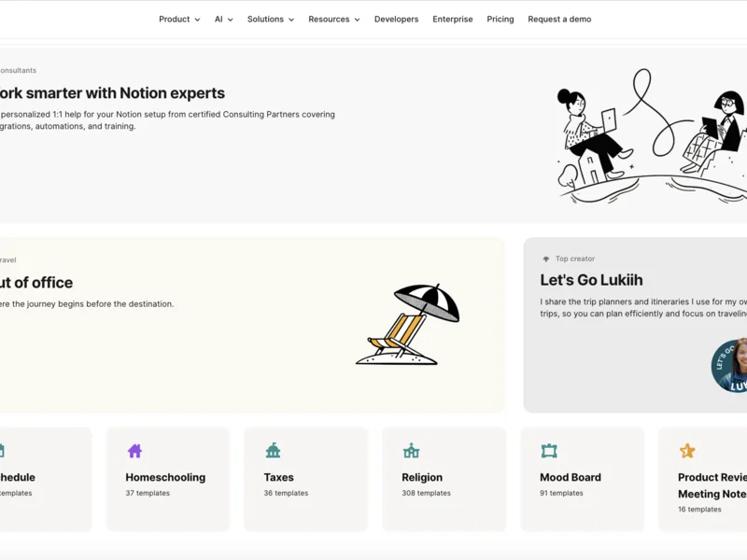Click the '16 templates' text
Viewport: 747px width, 560px height.
click(699, 509)
